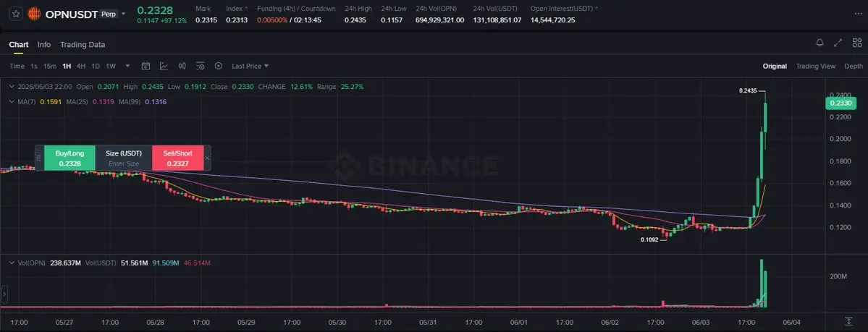Click the CHANGE value 12.61%
The image size is (868, 332).
301,87
